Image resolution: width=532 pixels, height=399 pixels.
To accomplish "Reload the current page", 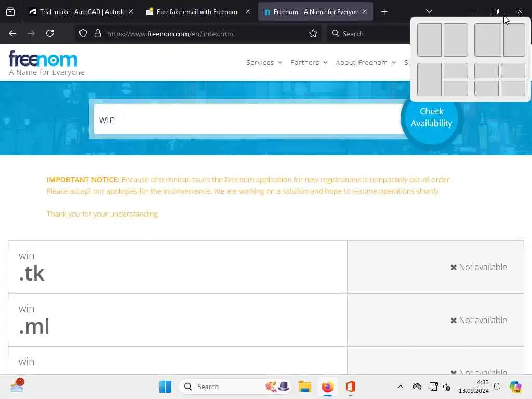I will [50, 34].
